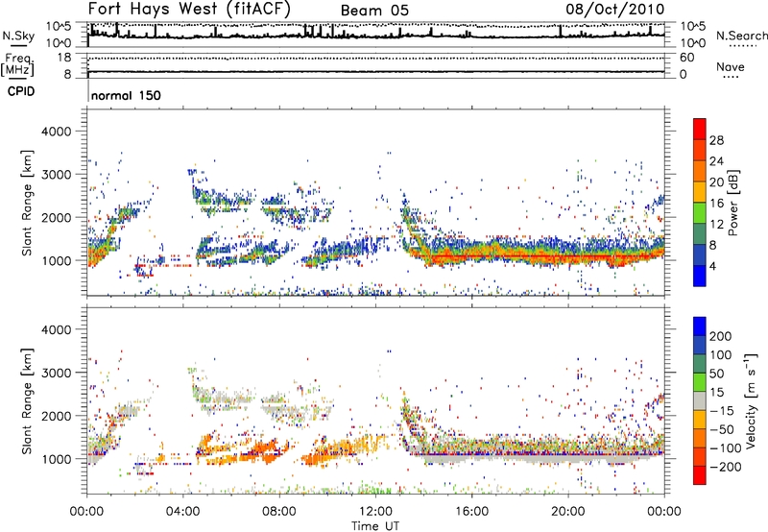Select the '16' label on the power colorbar
The image size is (768, 532).
(x=716, y=204)
